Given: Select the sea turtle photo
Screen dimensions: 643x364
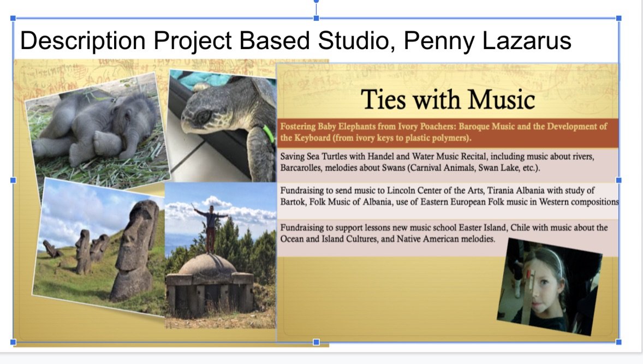Looking at the screenshot, I should (223, 126).
